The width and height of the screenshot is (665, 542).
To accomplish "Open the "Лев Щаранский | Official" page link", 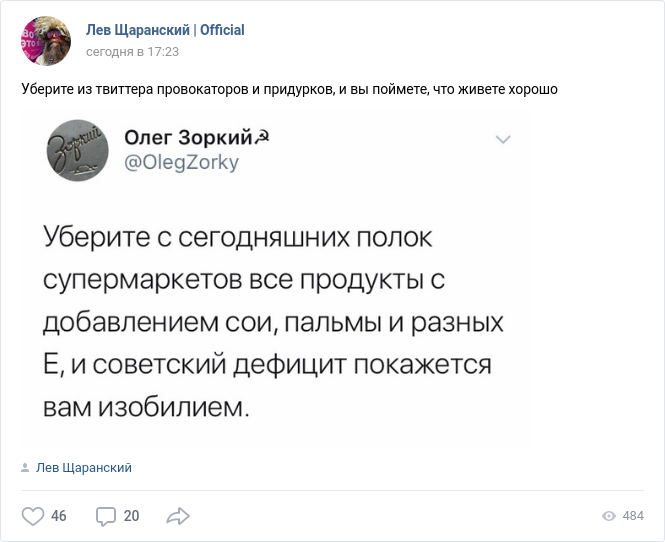I will (165, 30).
